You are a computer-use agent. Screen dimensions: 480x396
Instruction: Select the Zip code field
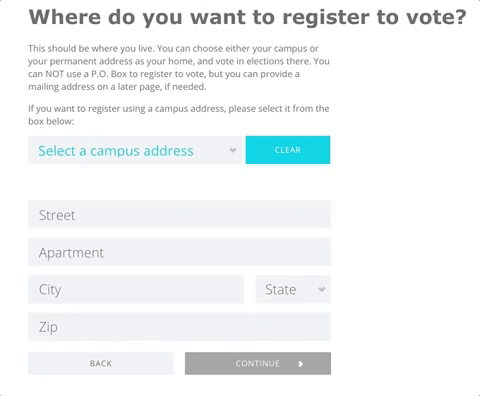coord(179,327)
